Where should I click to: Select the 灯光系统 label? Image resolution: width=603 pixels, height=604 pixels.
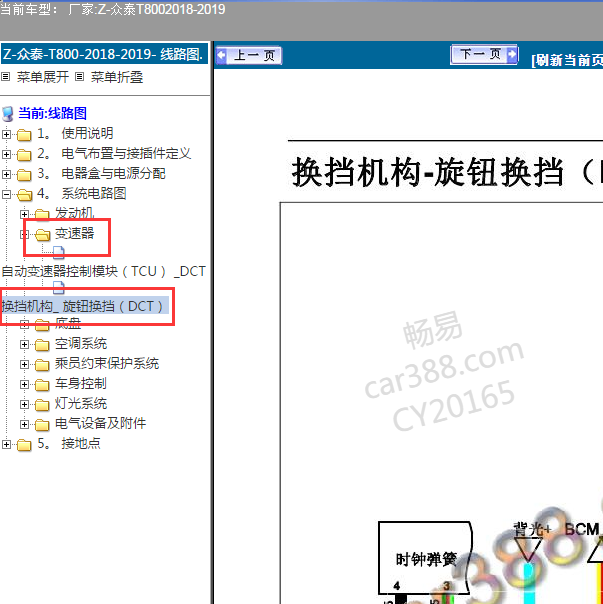click(x=81, y=404)
